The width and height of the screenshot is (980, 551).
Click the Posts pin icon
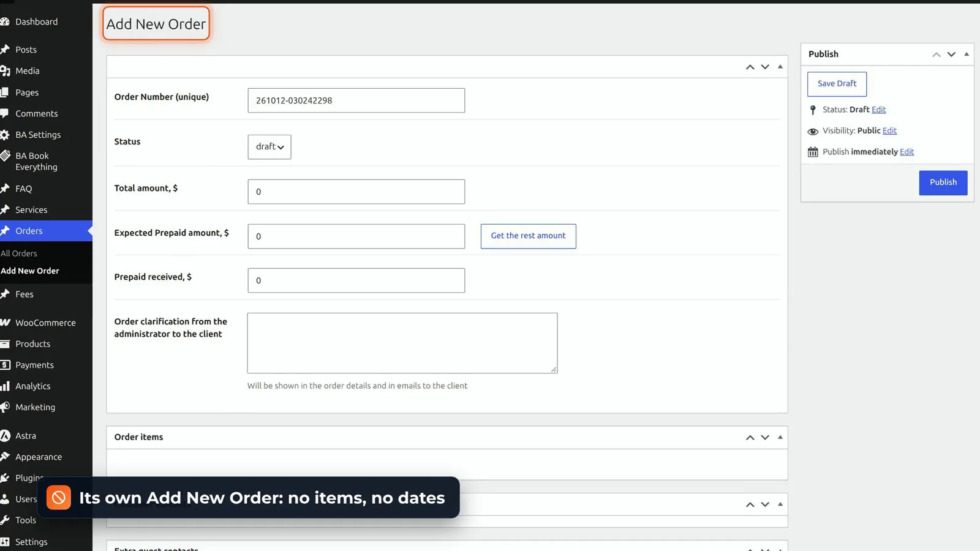tap(5, 50)
